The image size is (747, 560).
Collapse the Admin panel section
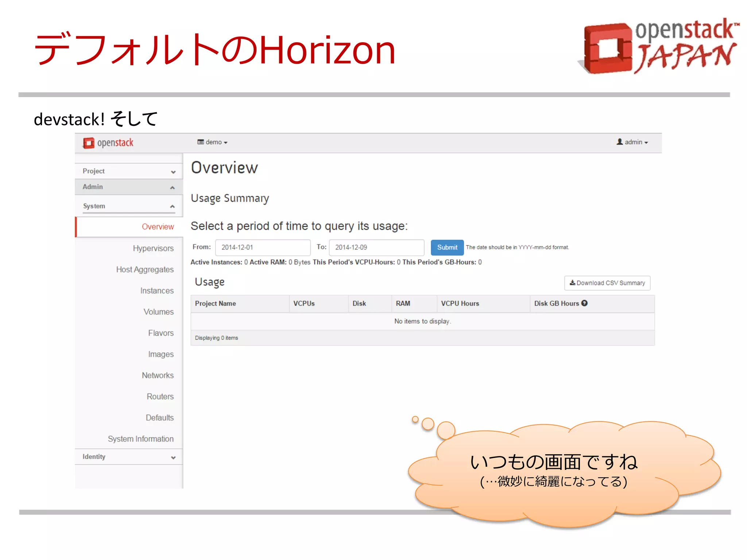click(129, 187)
